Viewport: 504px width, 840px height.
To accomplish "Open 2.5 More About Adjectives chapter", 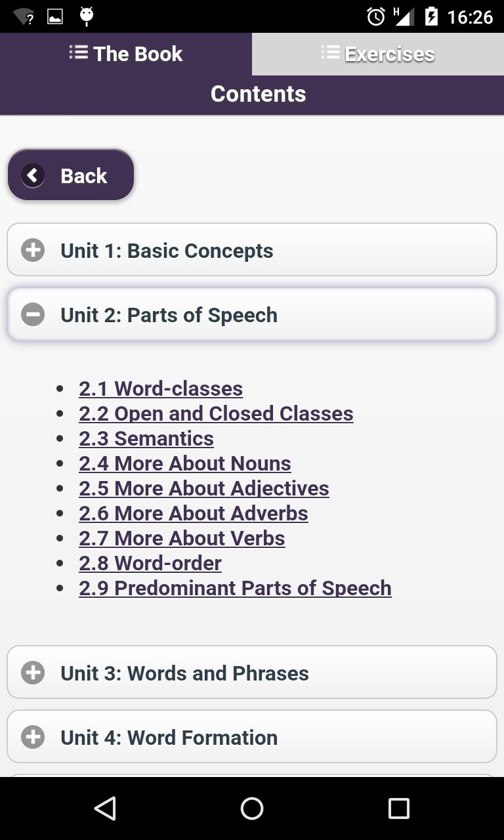I will pyautogui.click(x=204, y=488).
